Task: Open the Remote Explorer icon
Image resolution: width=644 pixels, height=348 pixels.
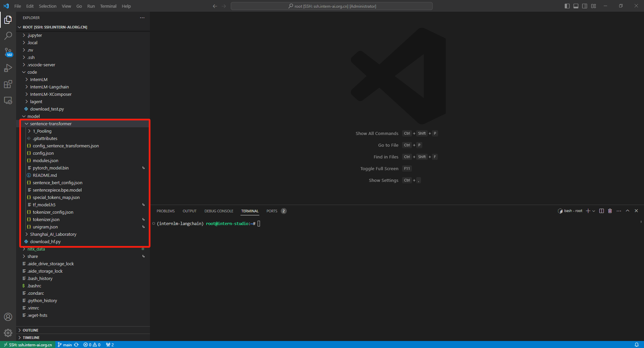Action: pos(8,100)
